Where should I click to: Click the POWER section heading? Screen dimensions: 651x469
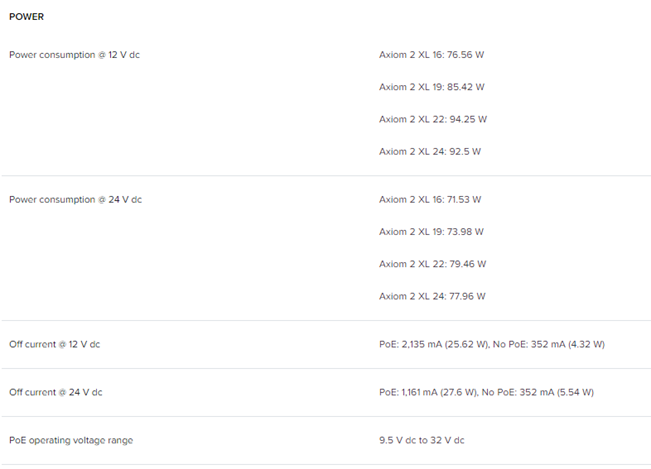click(27, 17)
